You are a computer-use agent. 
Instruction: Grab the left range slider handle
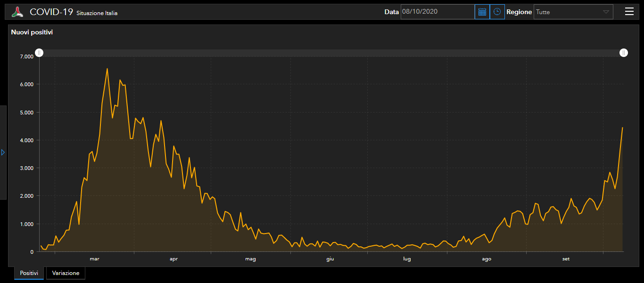coord(40,53)
